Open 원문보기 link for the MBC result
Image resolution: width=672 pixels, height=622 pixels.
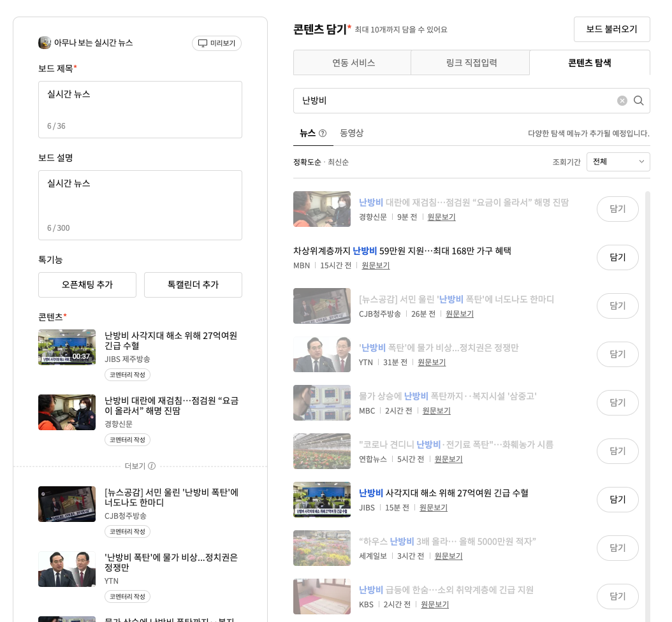click(x=436, y=411)
